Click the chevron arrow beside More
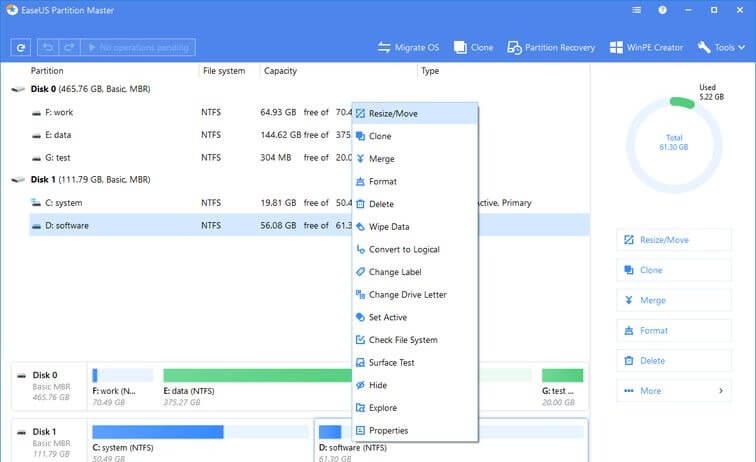The height and width of the screenshot is (462, 756). (x=721, y=391)
